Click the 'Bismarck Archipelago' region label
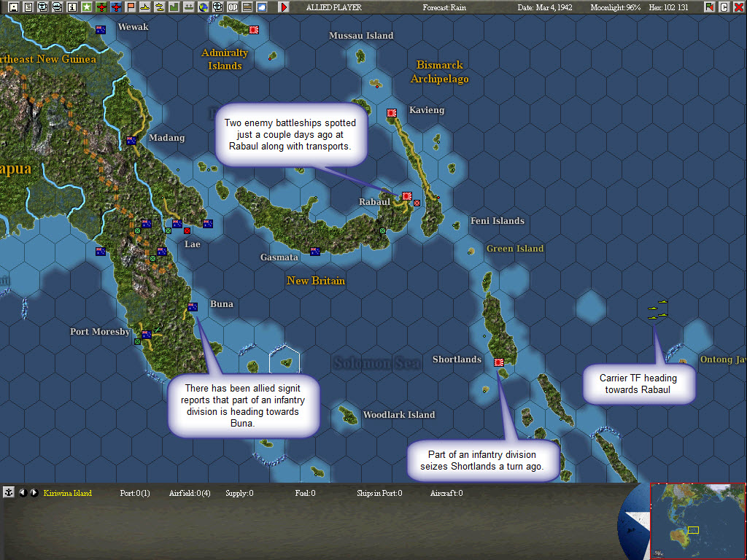The height and width of the screenshot is (560, 747). pyautogui.click(x=440, y=71)
